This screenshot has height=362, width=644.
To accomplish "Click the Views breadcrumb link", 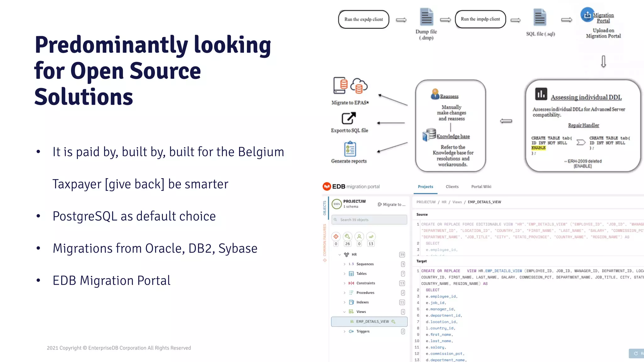I will [457, 202].
